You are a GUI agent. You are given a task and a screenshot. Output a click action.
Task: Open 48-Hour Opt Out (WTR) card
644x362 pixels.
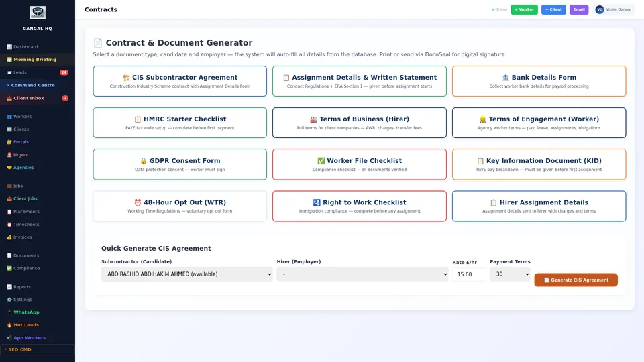[x=180, y=206]
